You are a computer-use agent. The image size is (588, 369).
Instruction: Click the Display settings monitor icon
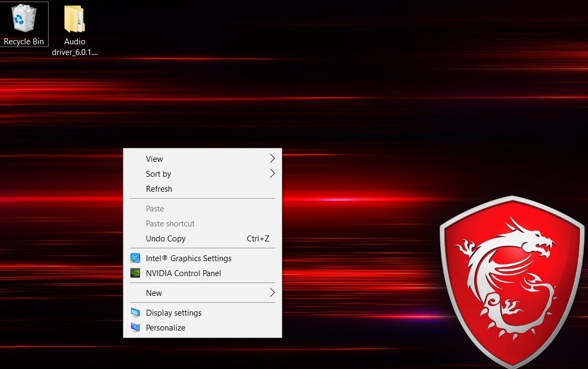coord(135,313)
